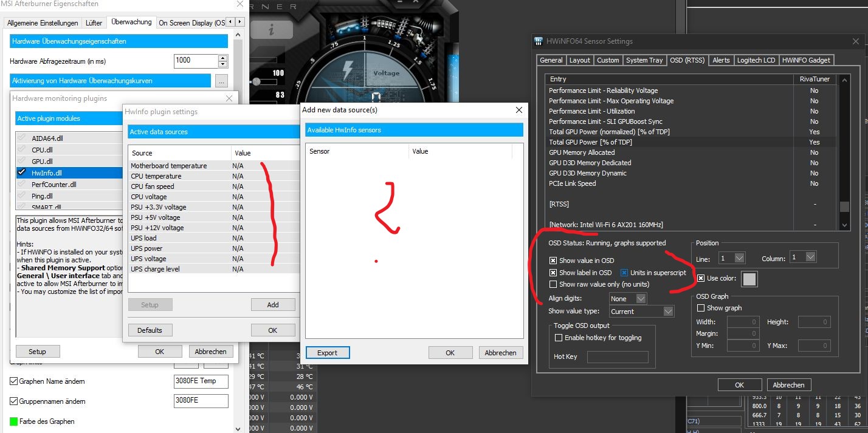Click the 3080FE group name field
Screen dimensions: 868x433
coord(201,401)
